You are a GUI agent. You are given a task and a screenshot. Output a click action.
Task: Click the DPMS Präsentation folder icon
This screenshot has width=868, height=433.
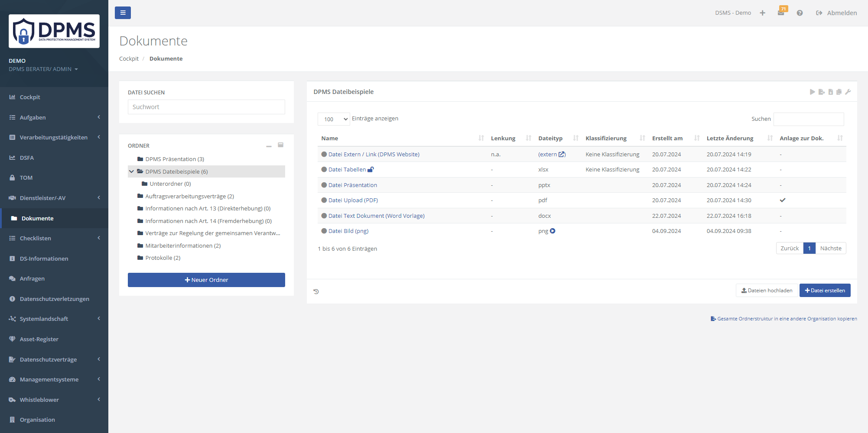[140, 159]
